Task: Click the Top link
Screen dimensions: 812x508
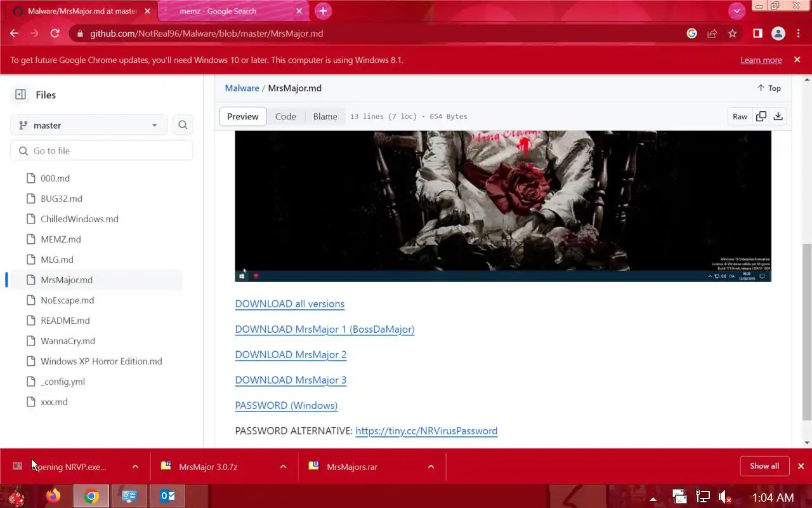Action: tap(769, 88)
